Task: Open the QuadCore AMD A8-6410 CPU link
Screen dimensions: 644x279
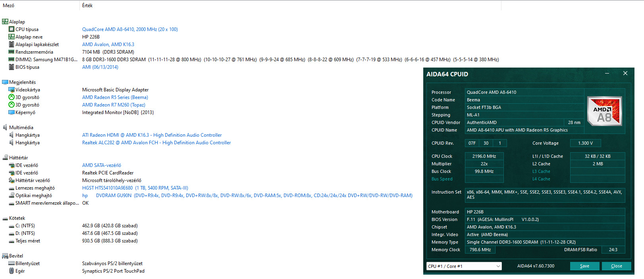Action: [130, 29]
